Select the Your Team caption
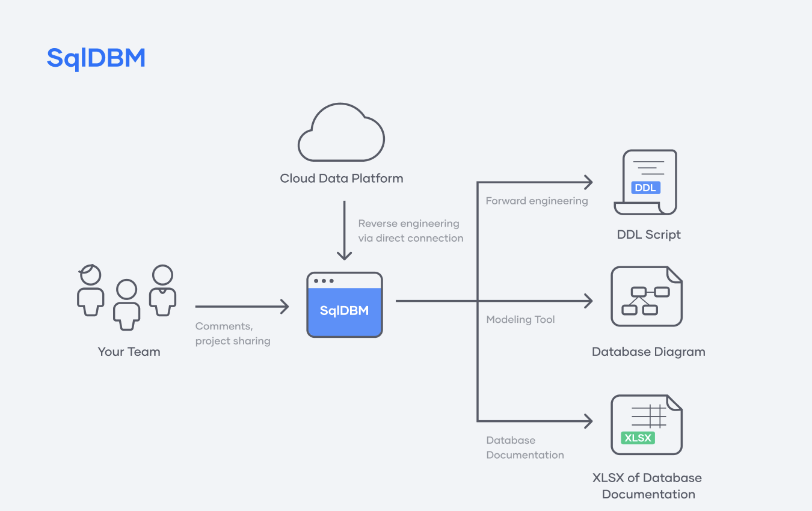 (x=129, y=352)
